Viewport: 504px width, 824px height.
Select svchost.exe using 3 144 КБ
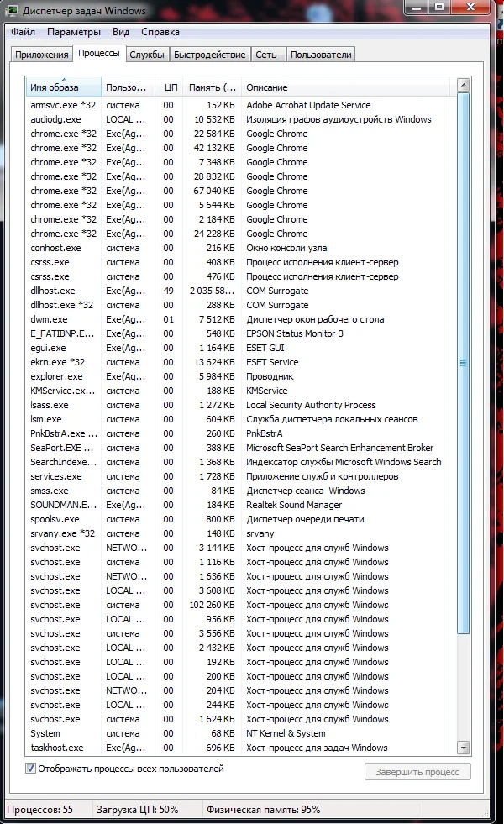tap(239, 548)
